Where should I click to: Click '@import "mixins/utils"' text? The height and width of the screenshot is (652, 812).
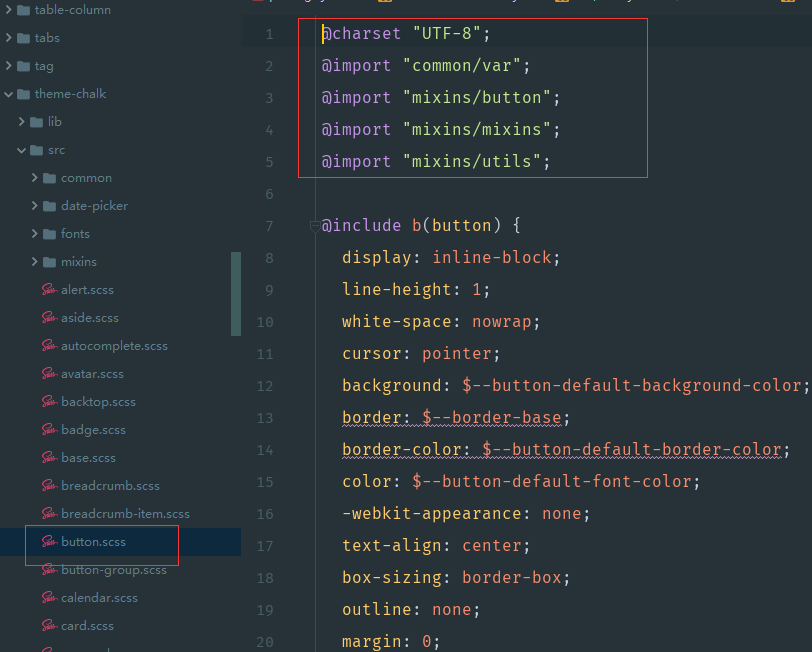click(436, 162)
